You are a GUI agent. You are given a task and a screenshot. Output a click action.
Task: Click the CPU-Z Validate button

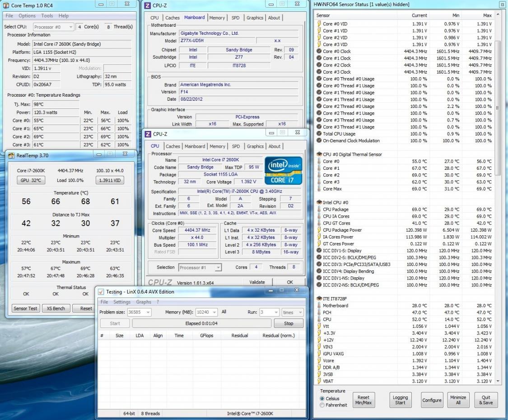point(257,282)
